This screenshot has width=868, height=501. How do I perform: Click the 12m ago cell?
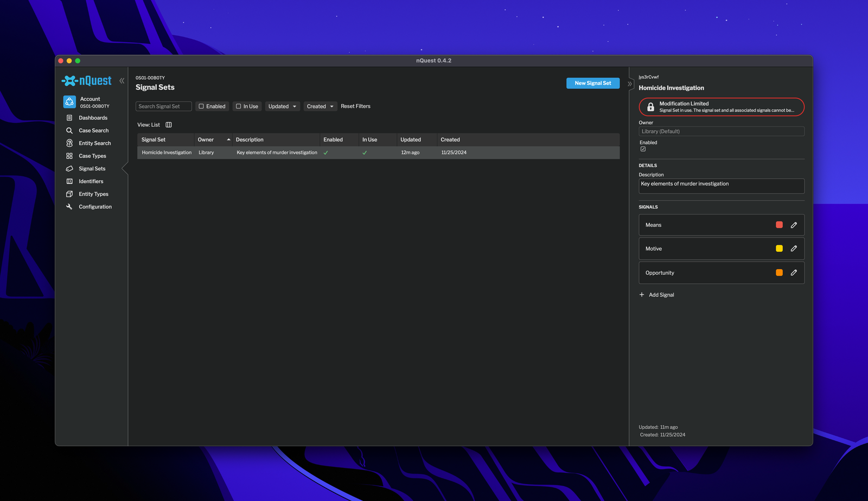(410, 153)
